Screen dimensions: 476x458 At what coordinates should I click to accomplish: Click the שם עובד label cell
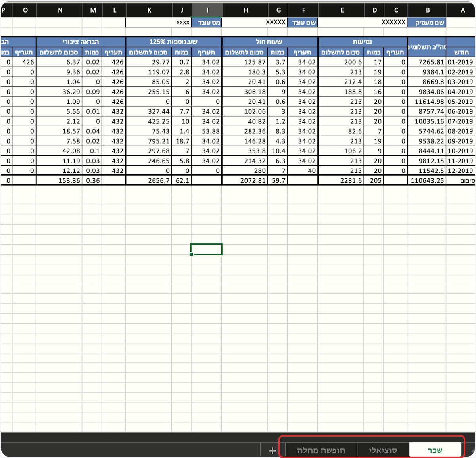303,23
